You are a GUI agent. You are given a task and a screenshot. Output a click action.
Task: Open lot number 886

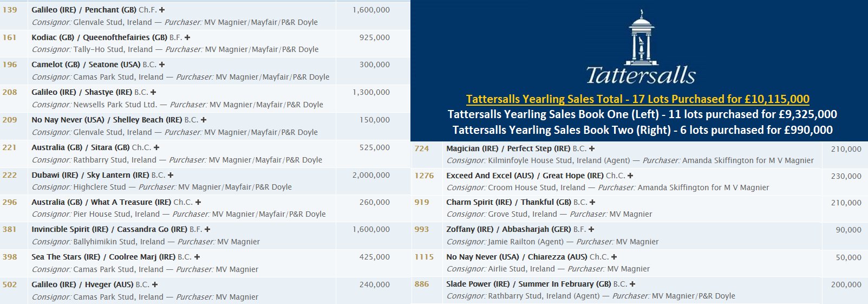pos(422,284)
